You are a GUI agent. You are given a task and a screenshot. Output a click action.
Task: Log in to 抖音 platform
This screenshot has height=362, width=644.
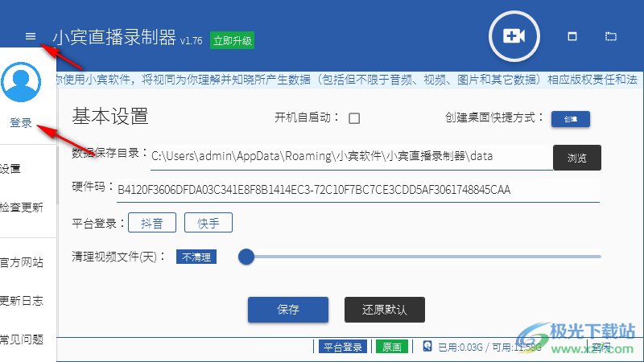click(152, 223)
